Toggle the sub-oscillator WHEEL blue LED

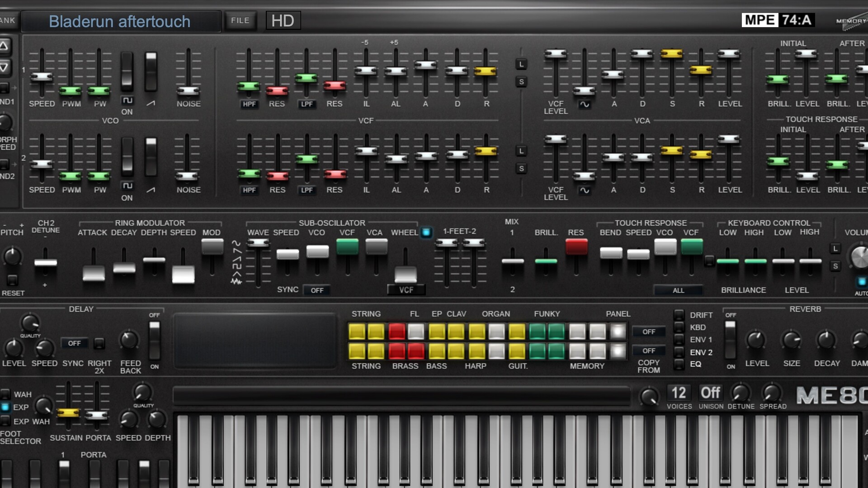tap(426, 232)
